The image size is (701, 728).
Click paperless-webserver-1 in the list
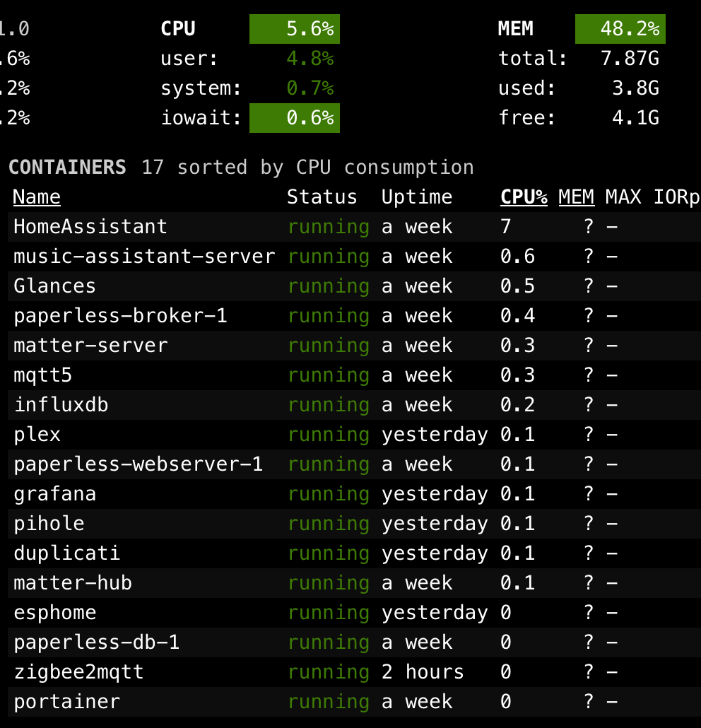(x=138, y=464)
